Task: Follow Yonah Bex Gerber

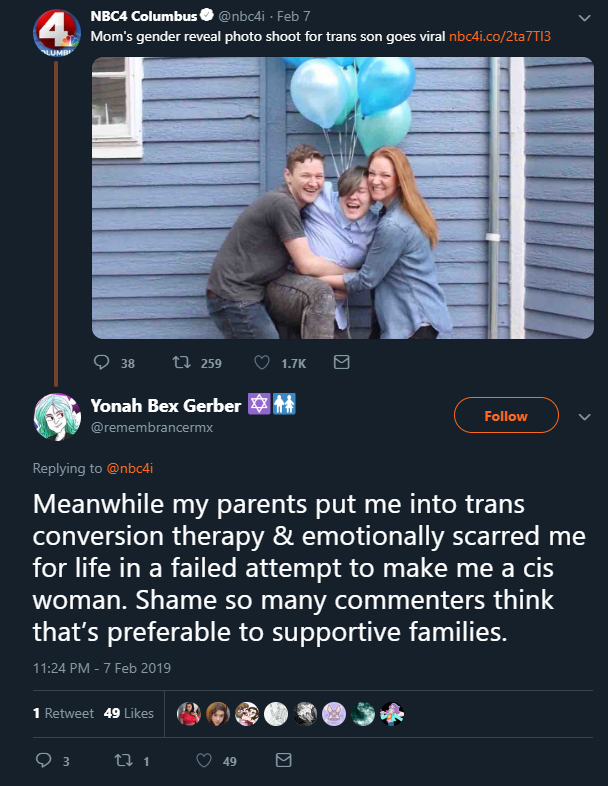Action: (x=506, y=415)
